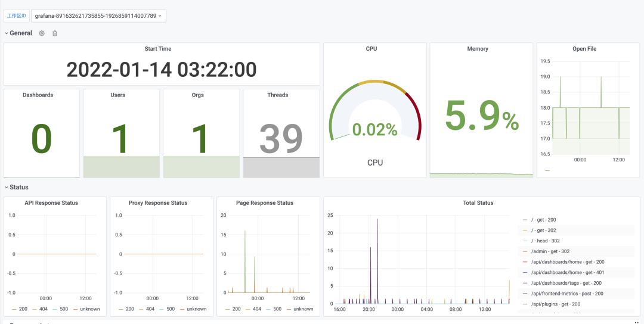
Task: Open the workspace ID grafana dropdown
Action: click(98, 16)
